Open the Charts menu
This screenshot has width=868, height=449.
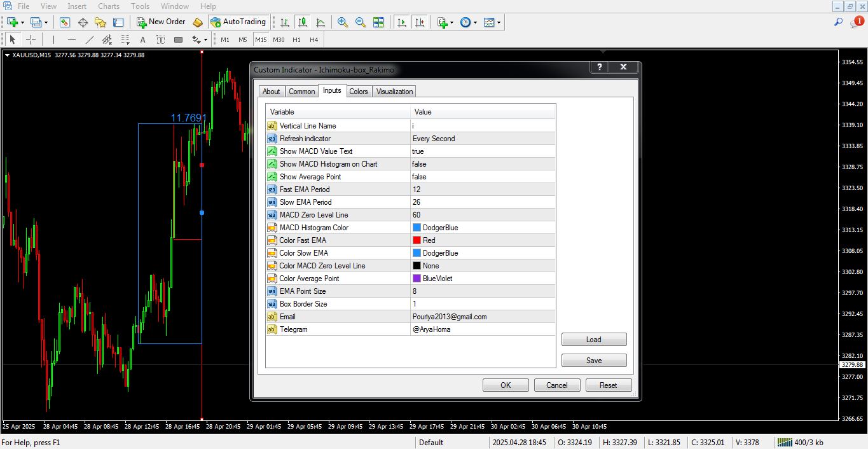[x=108, y=6]
